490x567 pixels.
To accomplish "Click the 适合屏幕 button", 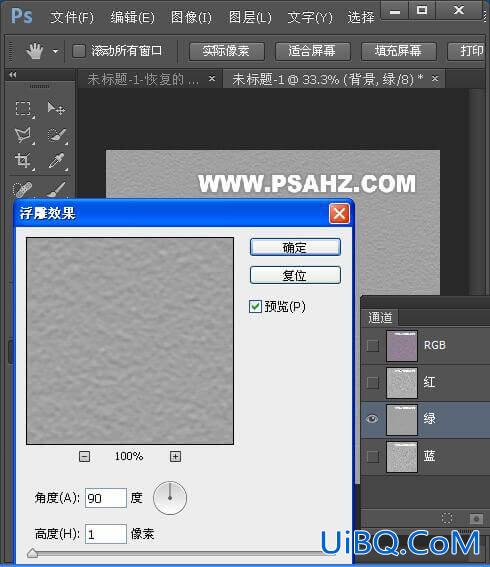I will pos(312,51).
